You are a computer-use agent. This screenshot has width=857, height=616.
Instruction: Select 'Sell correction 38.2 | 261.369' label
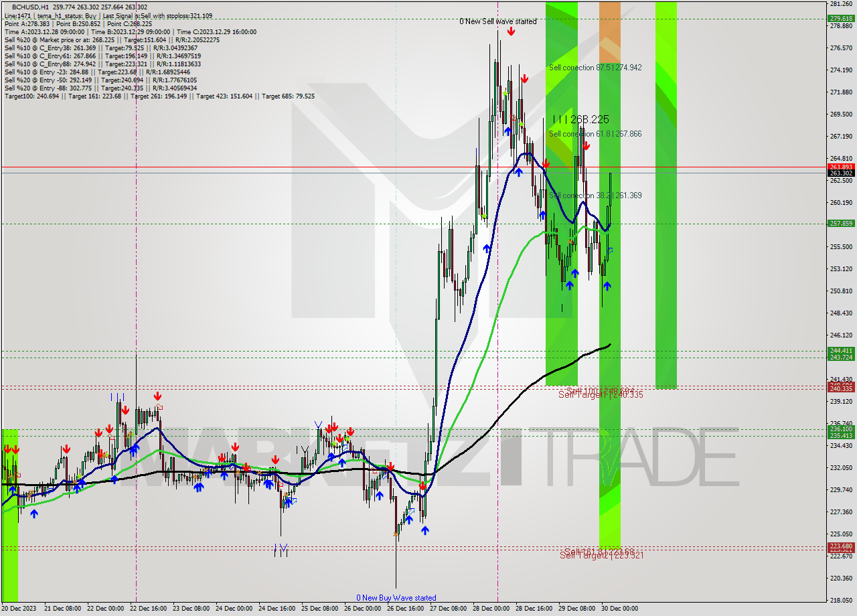(x=595, y=196)
